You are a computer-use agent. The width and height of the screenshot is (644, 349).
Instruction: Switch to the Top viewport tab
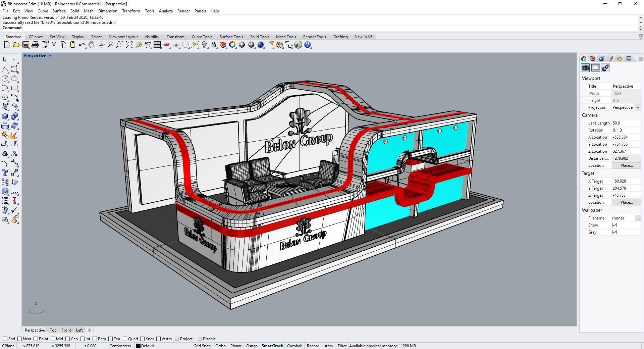[53, 330]
